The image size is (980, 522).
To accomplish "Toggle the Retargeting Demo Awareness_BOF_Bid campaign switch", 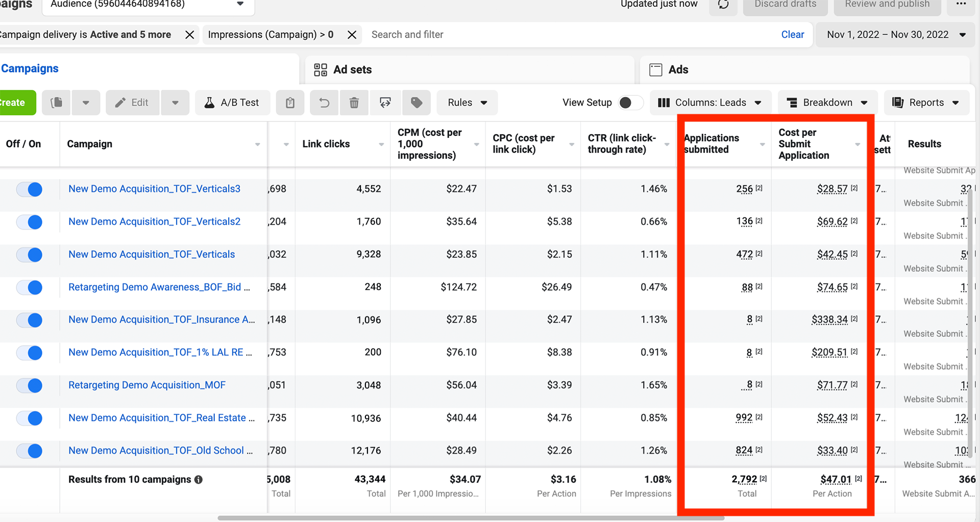I will 29,287.
